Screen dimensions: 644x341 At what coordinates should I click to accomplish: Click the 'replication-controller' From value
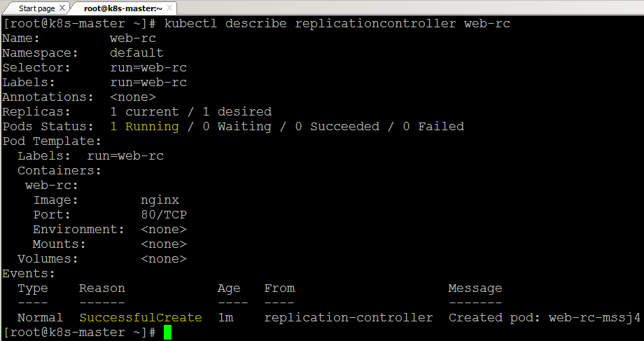[349, 318]
